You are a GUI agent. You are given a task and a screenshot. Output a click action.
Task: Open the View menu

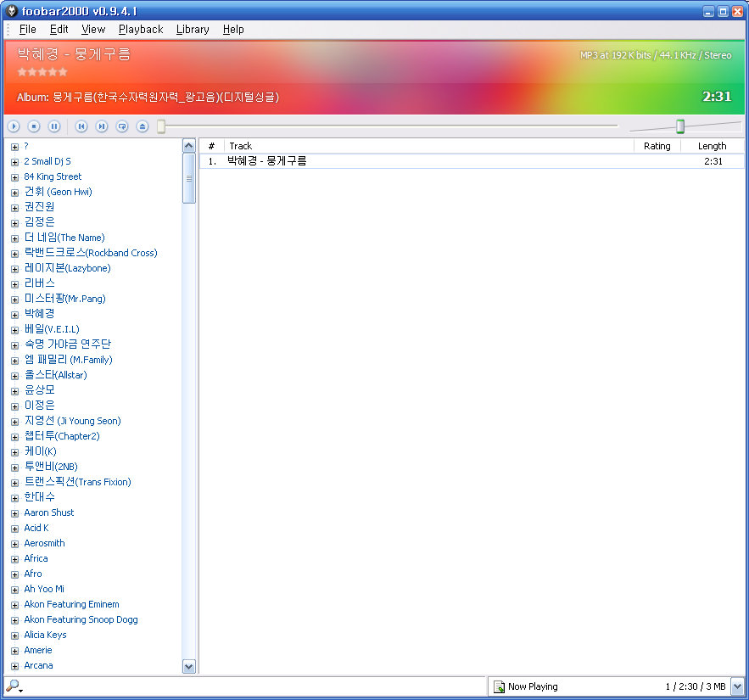[93, 30]
